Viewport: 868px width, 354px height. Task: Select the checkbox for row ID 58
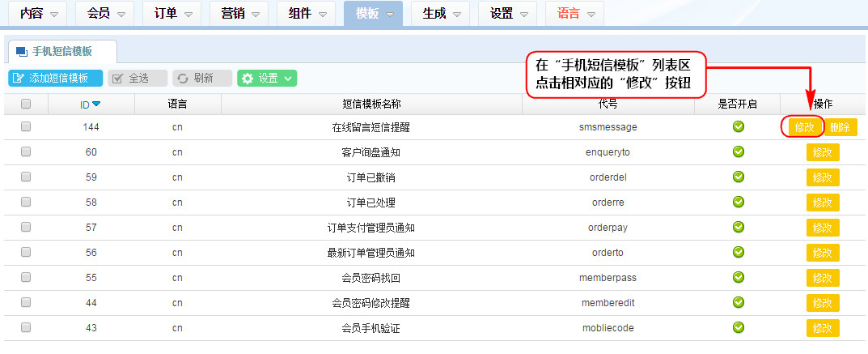click(x=26, y=202)
